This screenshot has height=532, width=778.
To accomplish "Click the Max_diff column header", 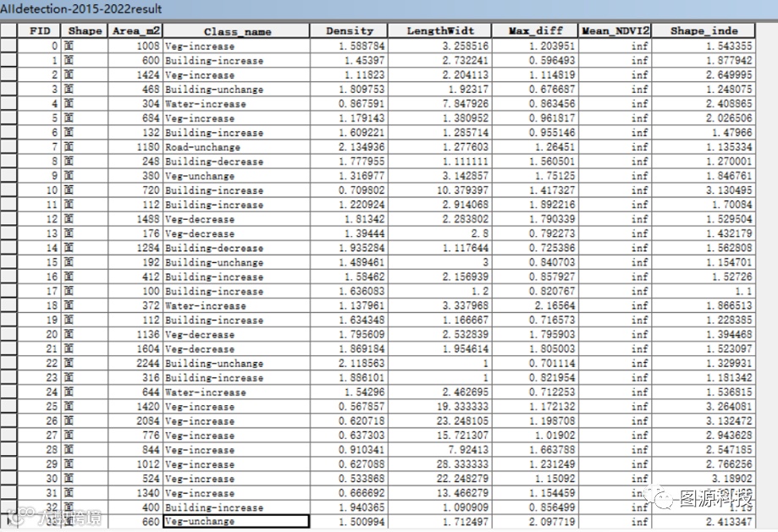I will [x=535, y=30].
